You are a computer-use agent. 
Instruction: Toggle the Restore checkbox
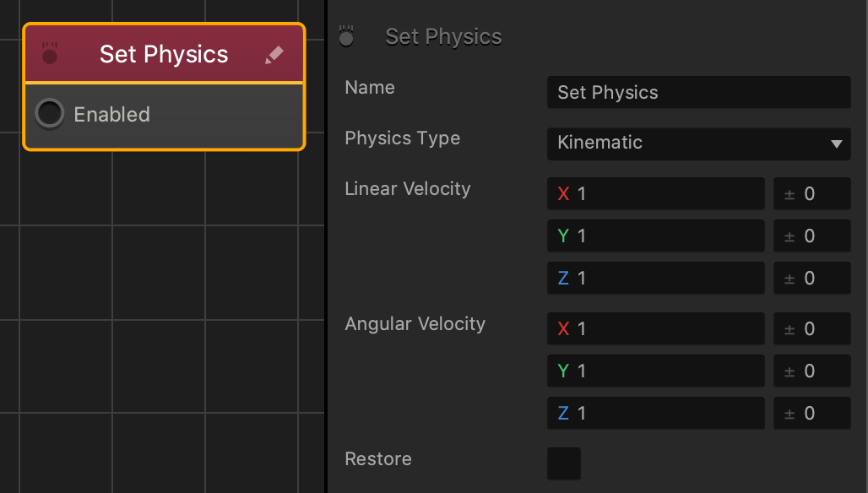563,463
